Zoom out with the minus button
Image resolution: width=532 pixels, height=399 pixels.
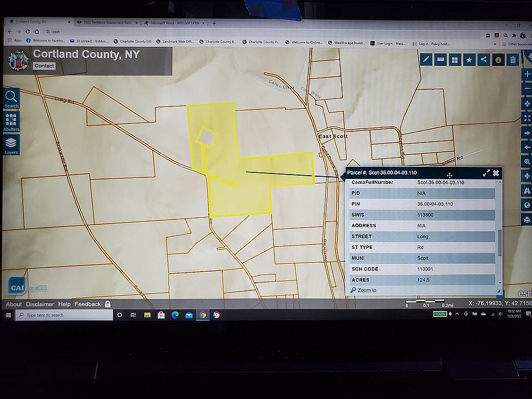(527, 89)
